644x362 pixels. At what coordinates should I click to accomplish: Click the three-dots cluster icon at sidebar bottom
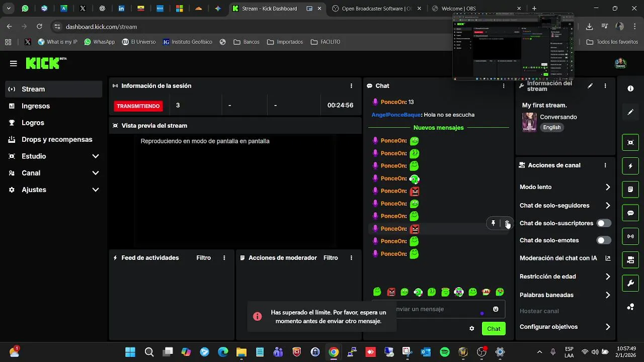pos(630,307)
